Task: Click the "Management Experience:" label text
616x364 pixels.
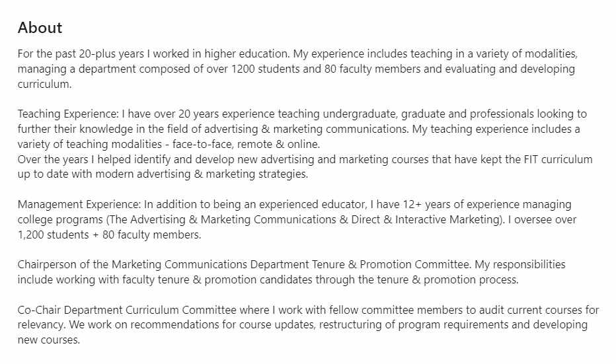Action: click(79, 205)
